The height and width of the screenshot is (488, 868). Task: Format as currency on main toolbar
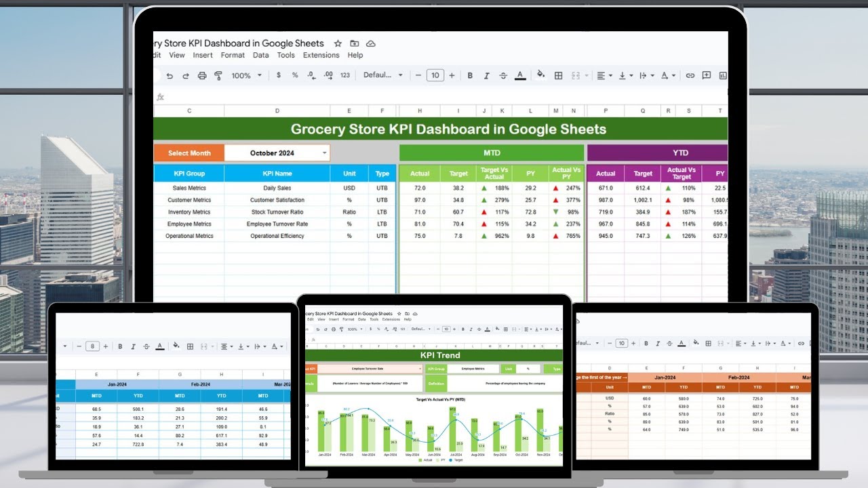279,75
